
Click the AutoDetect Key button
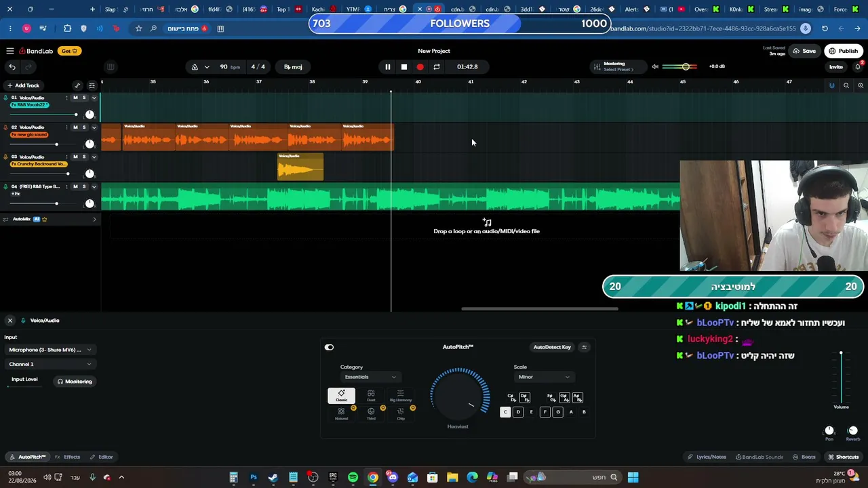coord(552,347)
